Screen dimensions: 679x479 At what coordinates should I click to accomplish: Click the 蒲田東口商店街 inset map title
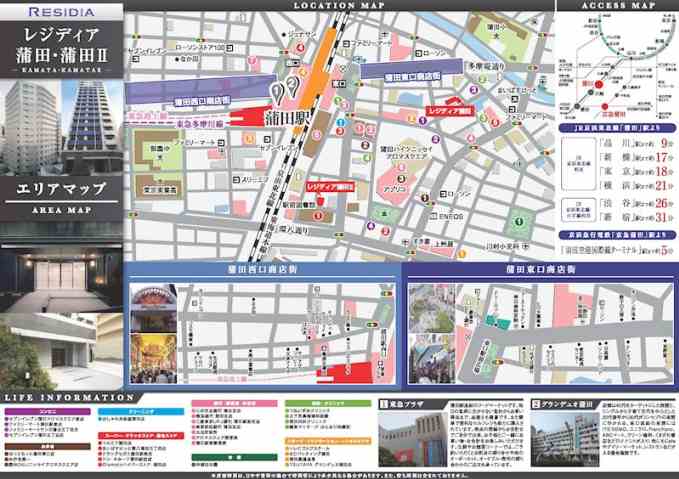coord(538,269)
